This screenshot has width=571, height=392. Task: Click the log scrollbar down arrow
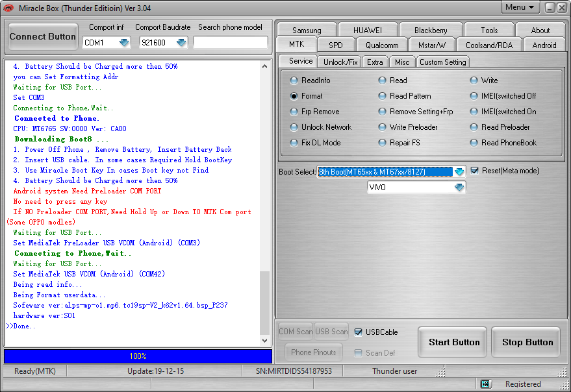[x=265, y=341]
